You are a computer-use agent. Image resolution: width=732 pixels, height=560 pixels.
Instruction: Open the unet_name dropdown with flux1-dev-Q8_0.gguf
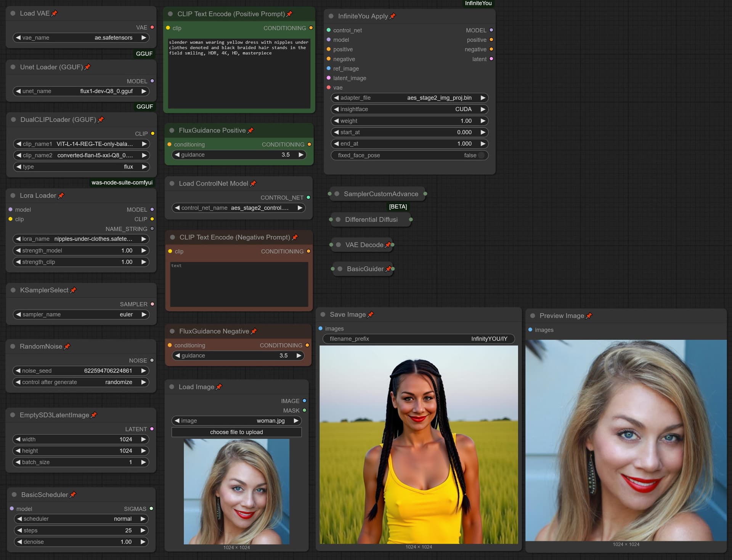pyautogui.click(x=81, y=91)
